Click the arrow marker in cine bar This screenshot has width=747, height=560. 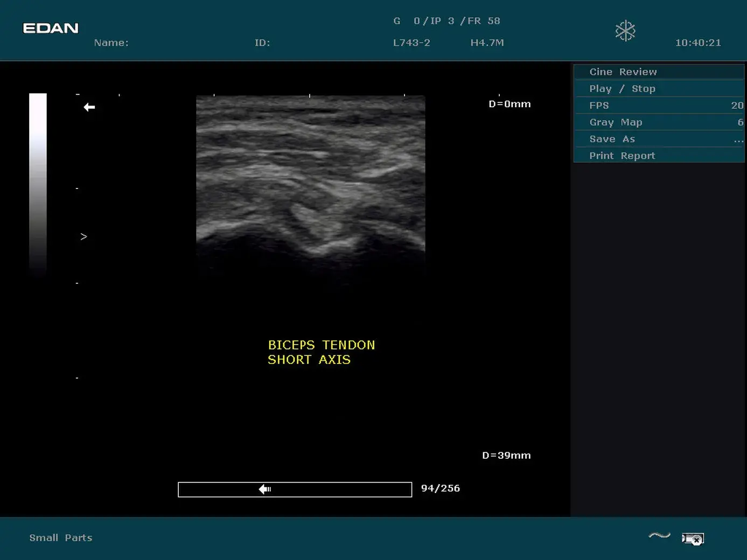coord(265,489)
